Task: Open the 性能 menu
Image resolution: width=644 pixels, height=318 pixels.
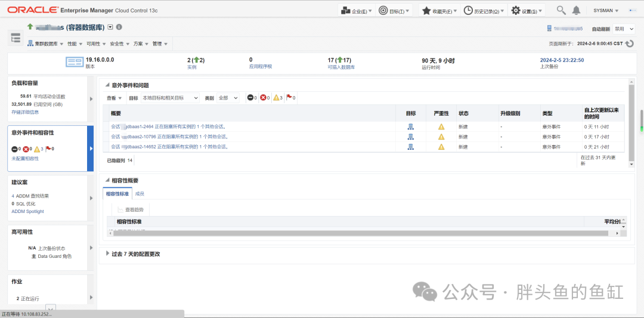Action: click(75, 44)
